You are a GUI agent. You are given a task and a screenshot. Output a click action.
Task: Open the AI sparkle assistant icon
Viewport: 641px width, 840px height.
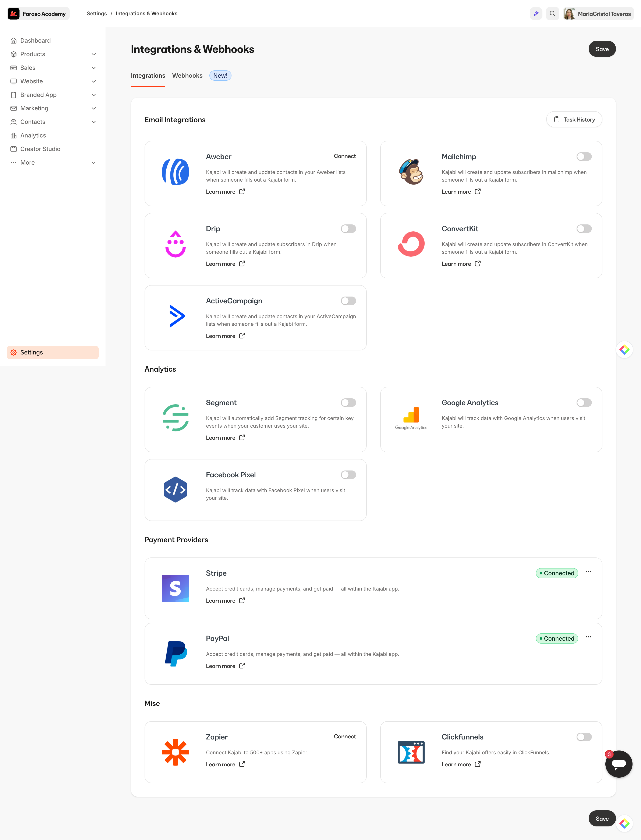(536, 14)
